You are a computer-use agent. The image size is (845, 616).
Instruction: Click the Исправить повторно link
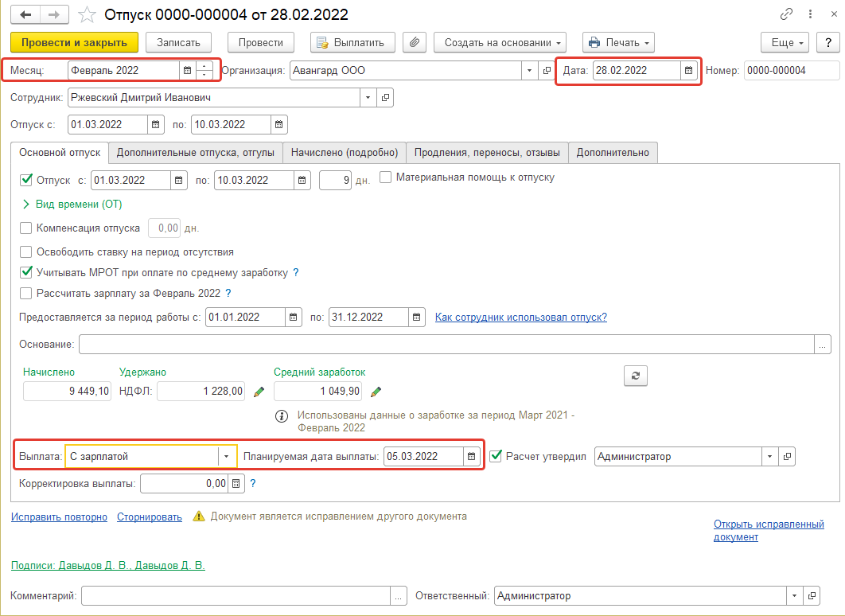coord(60,517)
